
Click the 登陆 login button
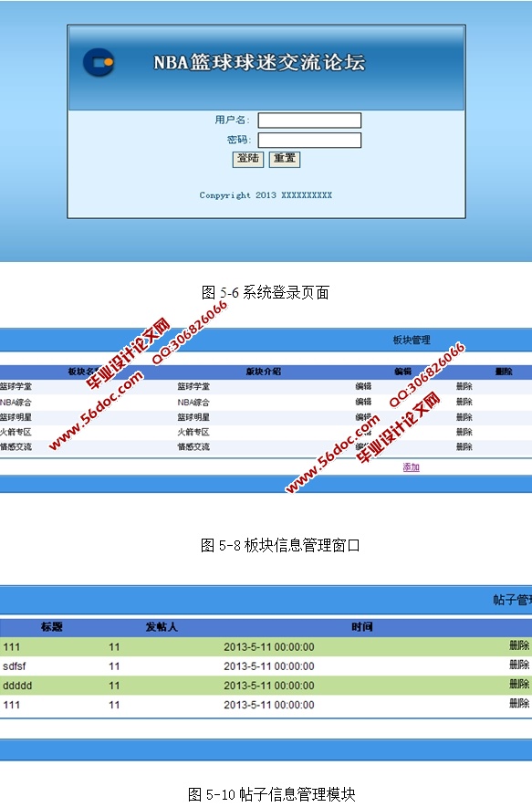coord(248,159)
